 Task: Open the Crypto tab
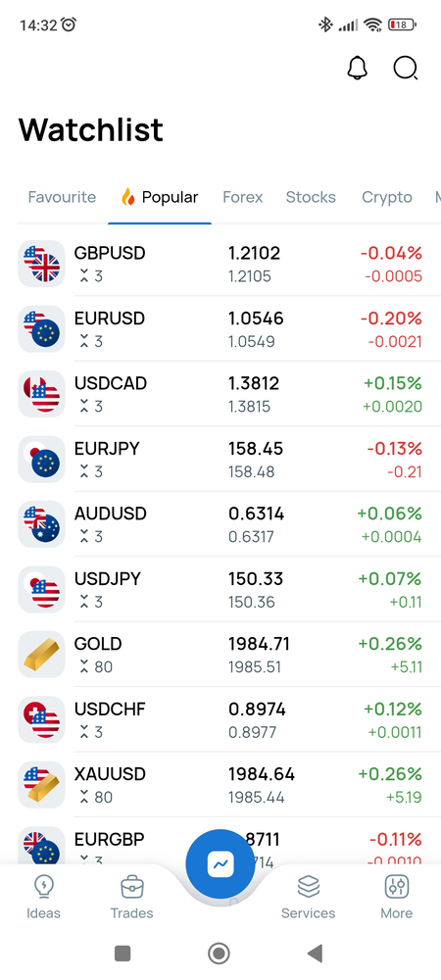tap(387, 198)
